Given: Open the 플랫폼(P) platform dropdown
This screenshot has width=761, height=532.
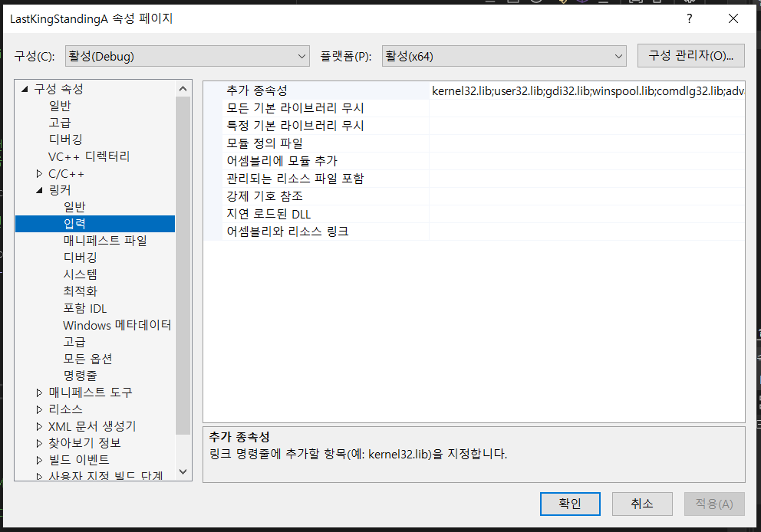Looking at the screenshot, I should pyautogui.click(x=504, y=56).
